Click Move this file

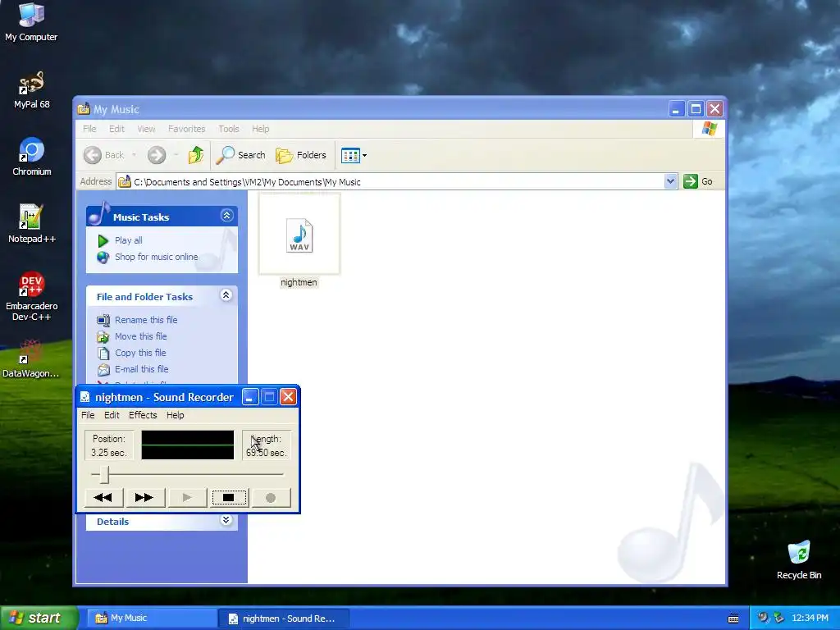click(141, 336)
